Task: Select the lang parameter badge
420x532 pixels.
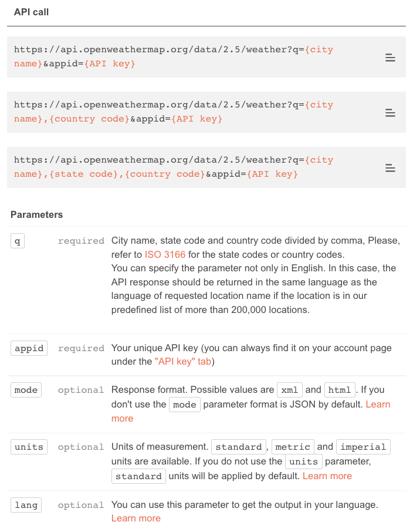Action: coord(26,504)
